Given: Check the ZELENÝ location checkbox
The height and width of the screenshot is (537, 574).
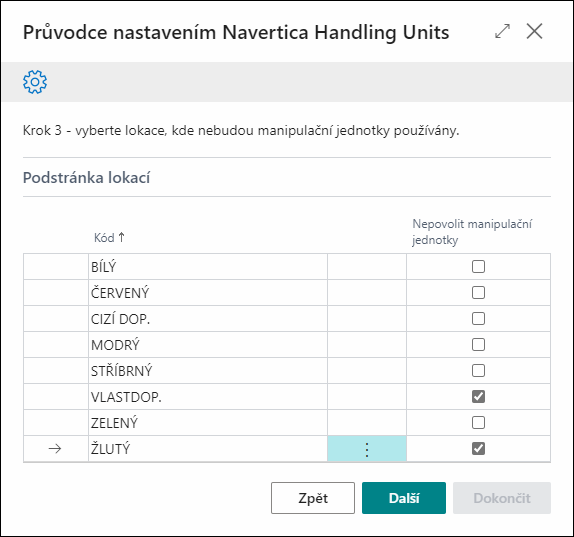Looking at the screenshot, I should pos(478,422).
